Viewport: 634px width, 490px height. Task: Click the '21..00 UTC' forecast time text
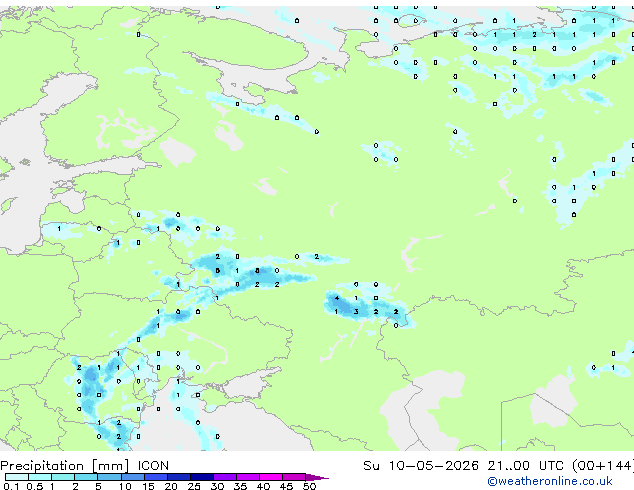(x=525, y=466)
